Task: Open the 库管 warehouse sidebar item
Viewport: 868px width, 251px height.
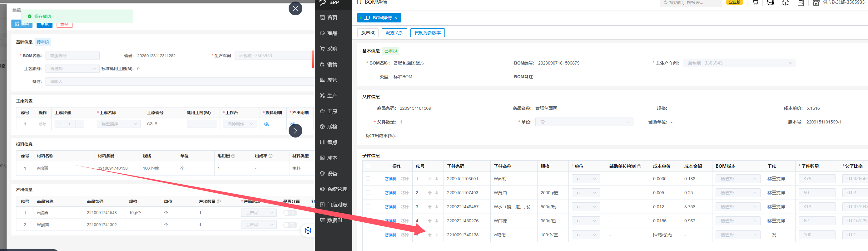Action: click(x=329, y=80)
